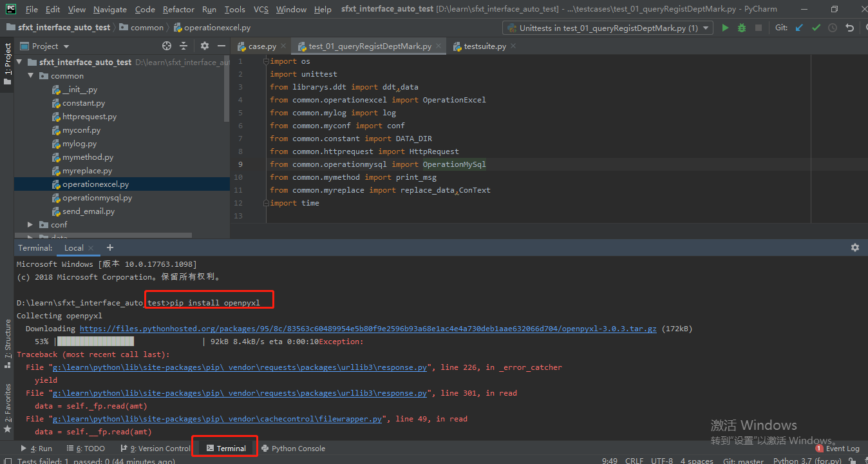Expand the conf folder in tree

click(x=30, y=225)
